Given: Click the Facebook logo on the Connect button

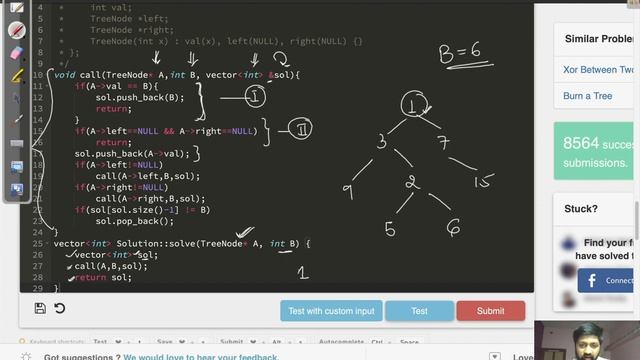Looking at the screenshot, I should click(592, 280).
